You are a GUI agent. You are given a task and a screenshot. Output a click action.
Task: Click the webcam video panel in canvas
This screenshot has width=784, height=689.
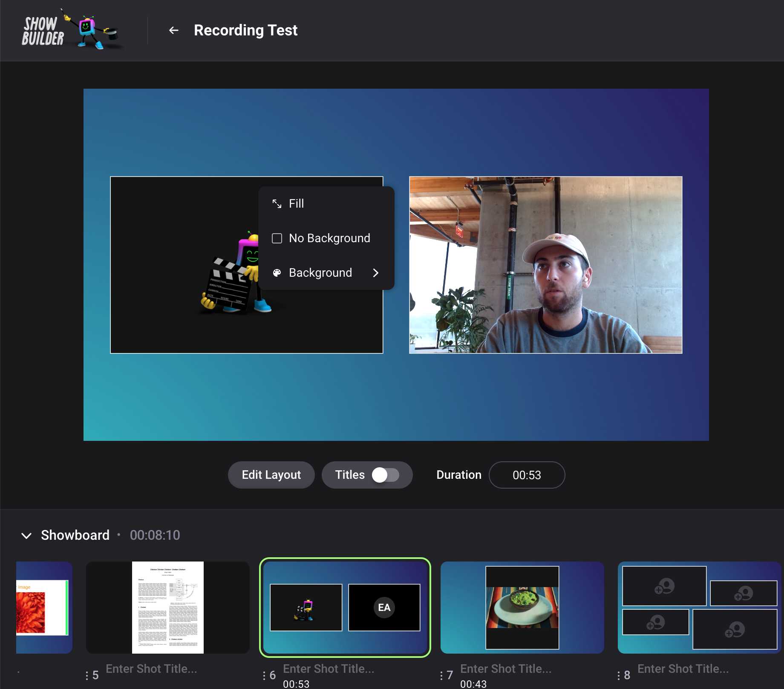[x=546, y=265]
